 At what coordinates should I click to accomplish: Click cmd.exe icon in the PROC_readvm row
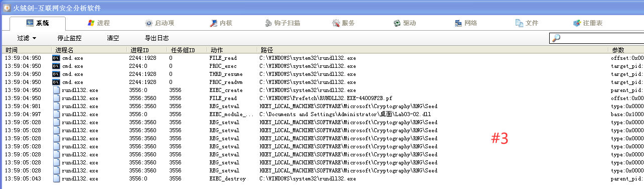pos(56,82)
